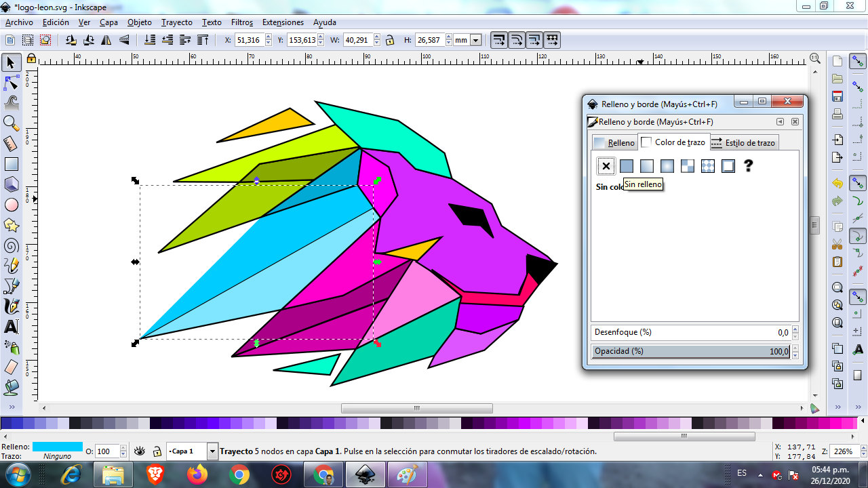
Task: Select the arrow Selector tool
Action: 11,63
